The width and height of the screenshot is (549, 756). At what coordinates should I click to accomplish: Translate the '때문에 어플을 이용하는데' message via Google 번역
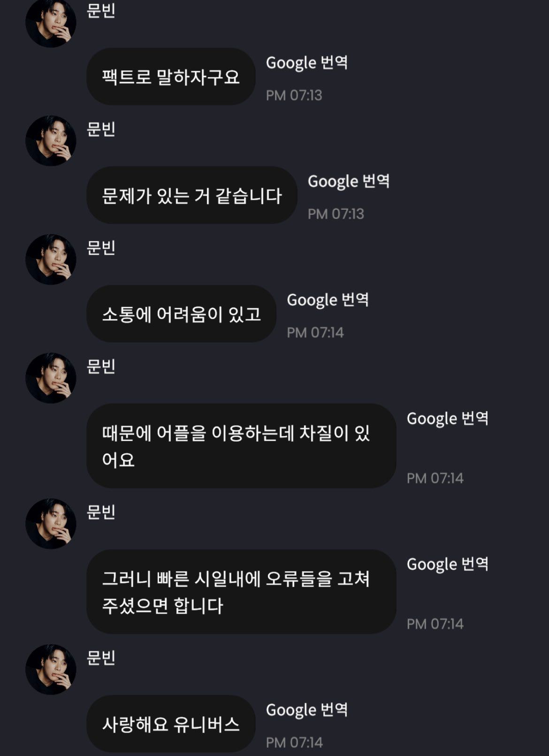click(x=447, y=419)
